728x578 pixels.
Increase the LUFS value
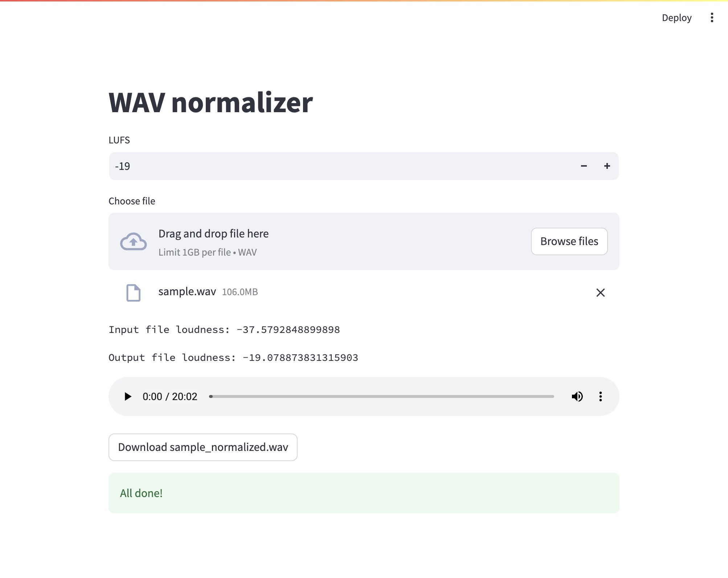(607, 166)
